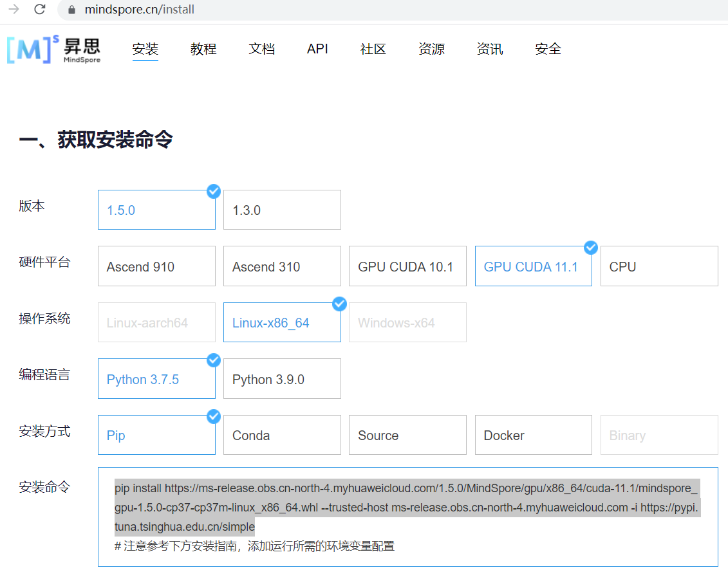Select Linux-x86_64 operating system
The width and height of the screenshot is (728, 588).
(x=283, y=322)
